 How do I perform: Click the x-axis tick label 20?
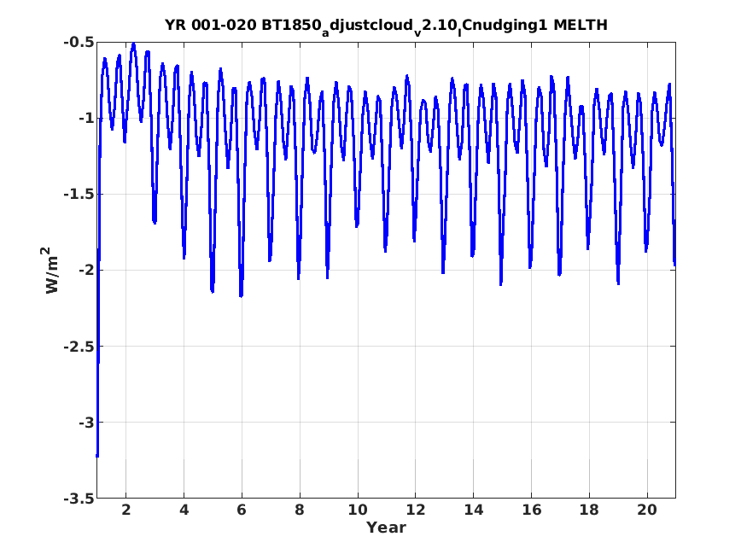point(647,510)
